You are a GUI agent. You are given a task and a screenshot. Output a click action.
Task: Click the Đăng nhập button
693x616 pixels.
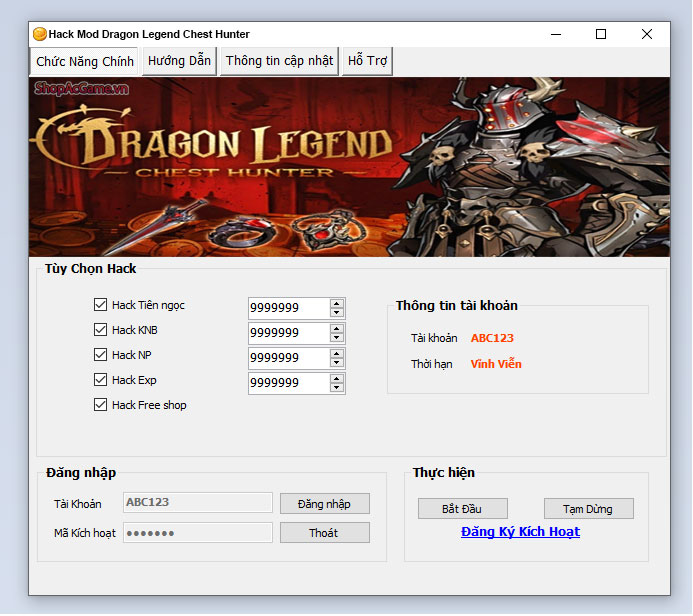tap(325, 504)
